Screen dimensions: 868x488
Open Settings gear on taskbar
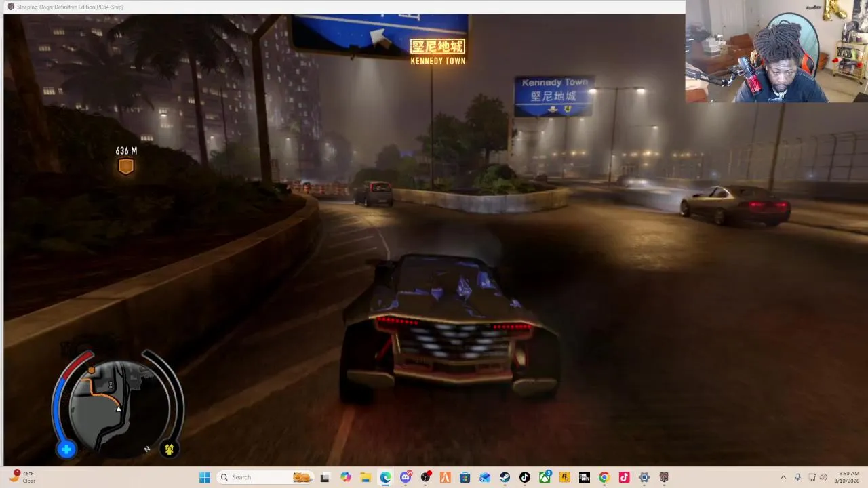pos(644,477)
